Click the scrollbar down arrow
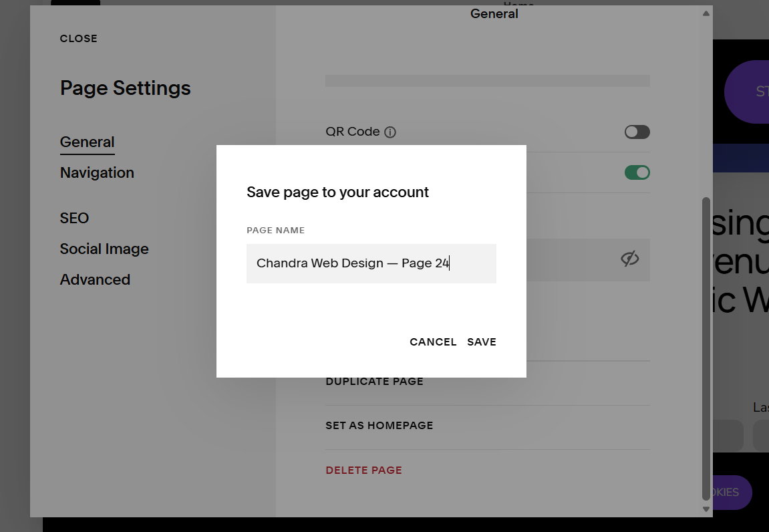769x532 pixels. [x=706, y=509]
